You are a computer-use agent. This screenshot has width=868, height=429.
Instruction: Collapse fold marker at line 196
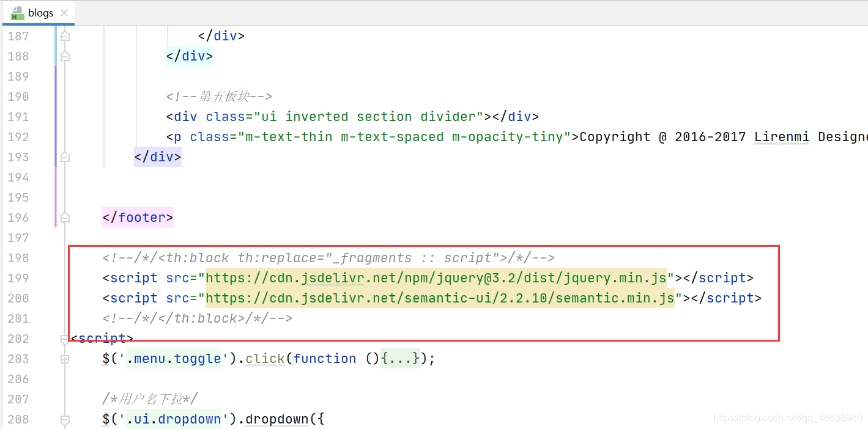point(65,218)
